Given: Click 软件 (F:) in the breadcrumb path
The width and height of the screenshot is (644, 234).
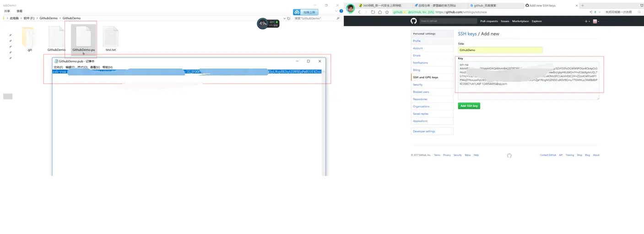Looking at the screenshot, I should point(29,18).
